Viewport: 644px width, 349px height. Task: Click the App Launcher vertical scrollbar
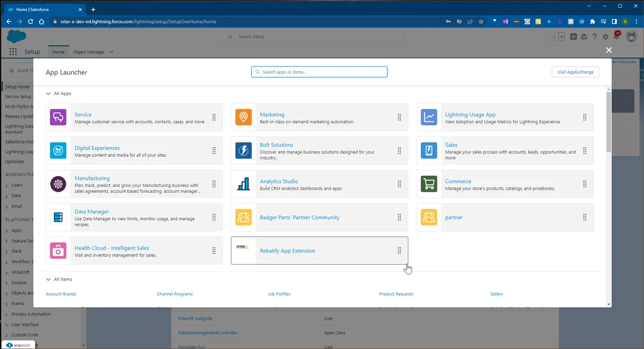(609, 122)
